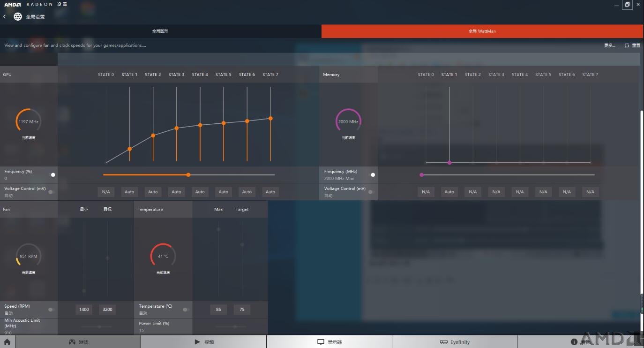The image size is (644, 348).
Task: Select the GPU State 6 curve point
Action: [x=247, y=121]
